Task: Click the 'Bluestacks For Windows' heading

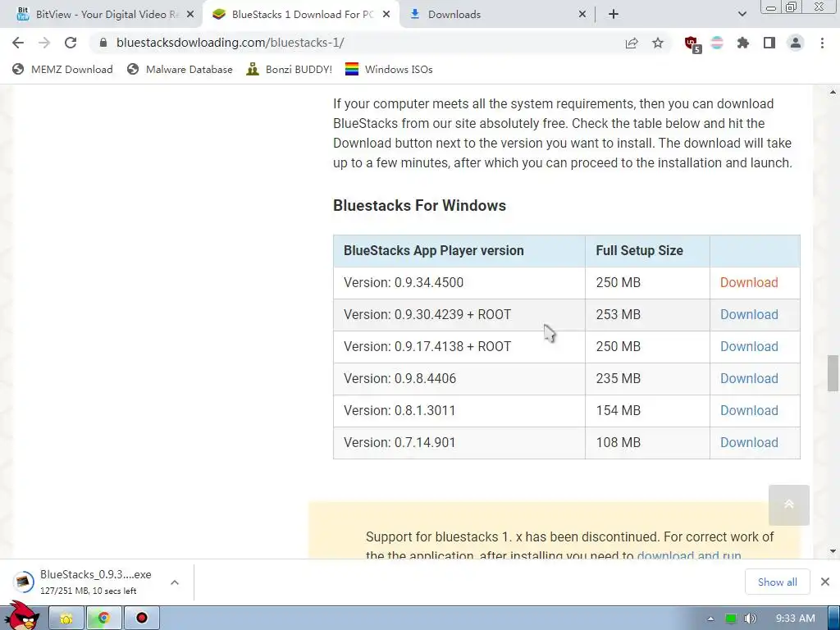Action: pyautogui.click(x=419, y=206)
